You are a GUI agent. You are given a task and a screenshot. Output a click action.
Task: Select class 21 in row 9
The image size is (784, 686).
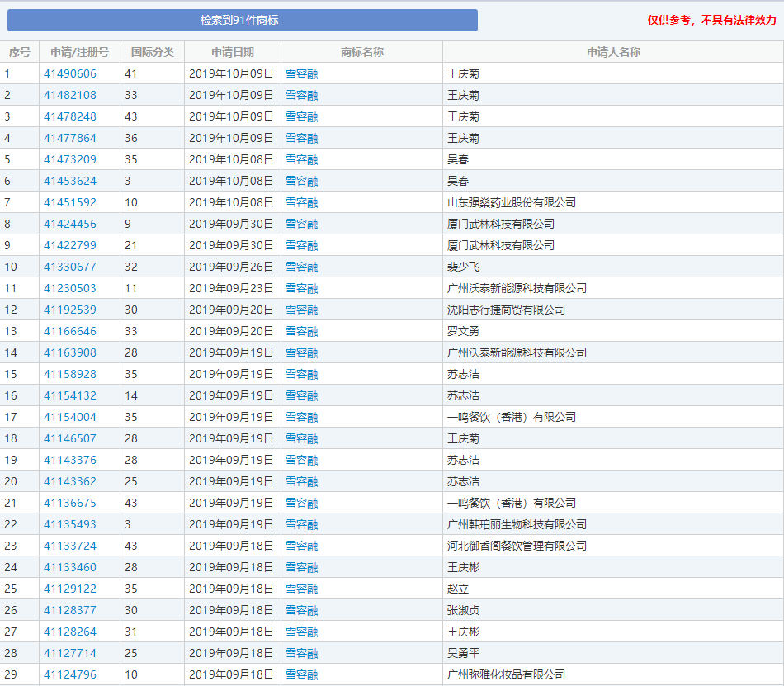pyautogui.click(x=131, y=246)
